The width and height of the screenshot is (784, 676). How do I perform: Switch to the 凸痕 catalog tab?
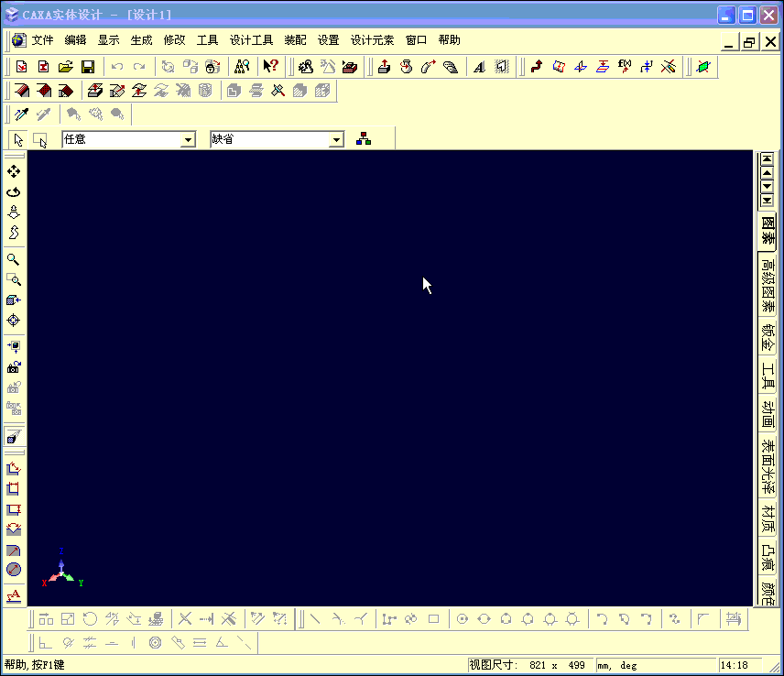pos(768,558)
